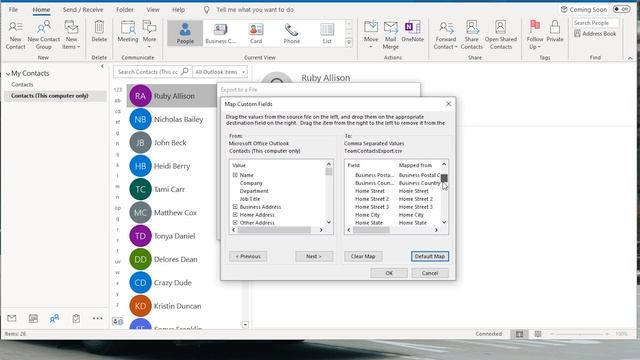Screen dimensions: 640x360
Task: Select the Card view
Action: tap(256, 33)
